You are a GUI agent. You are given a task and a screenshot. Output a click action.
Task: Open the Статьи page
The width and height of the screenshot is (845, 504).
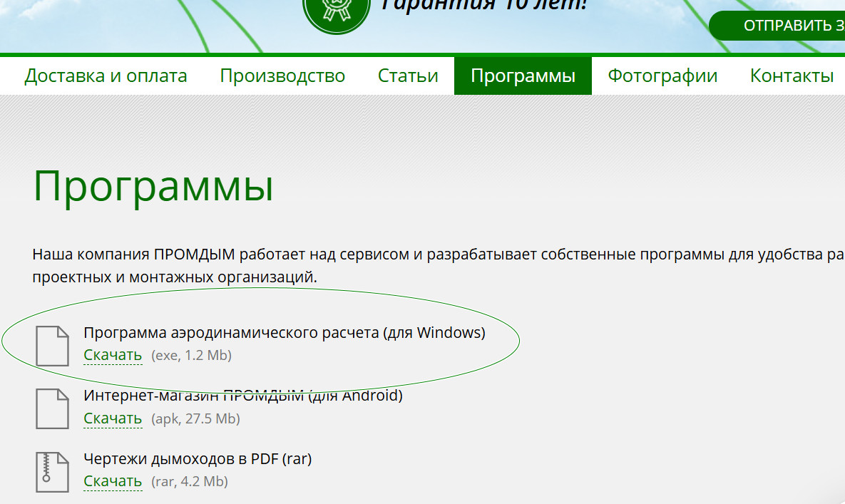(x=408, y=76)
